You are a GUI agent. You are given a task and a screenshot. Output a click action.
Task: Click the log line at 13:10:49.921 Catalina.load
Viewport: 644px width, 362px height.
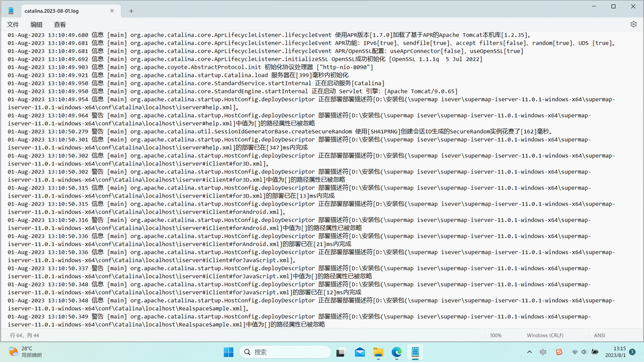point(178,75)
